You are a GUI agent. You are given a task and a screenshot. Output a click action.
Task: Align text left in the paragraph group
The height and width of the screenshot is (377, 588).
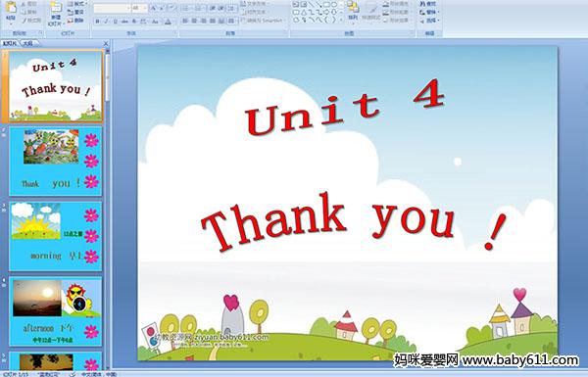click(x=185, y=21)
